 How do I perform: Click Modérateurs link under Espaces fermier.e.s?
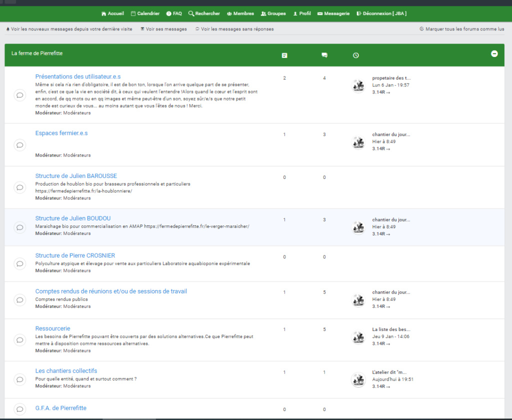point(77,155)
